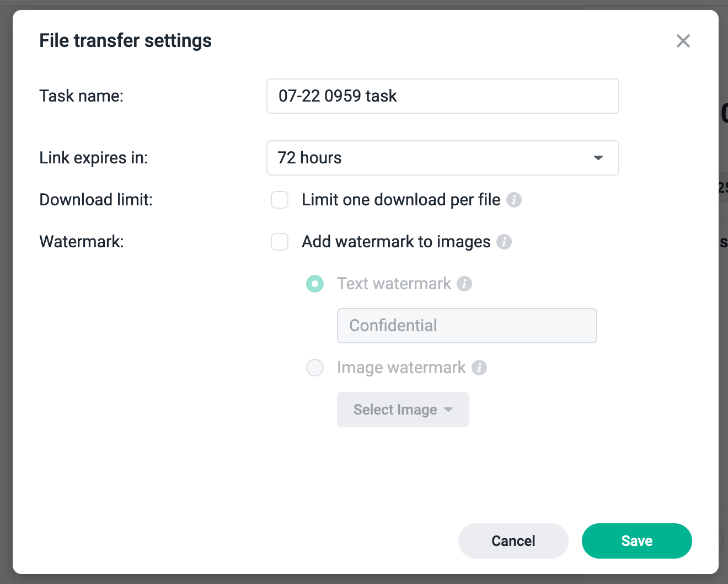Screen dimensions: 728x584
Task: Show info for Add watermark to images
Action: point(504,242)
